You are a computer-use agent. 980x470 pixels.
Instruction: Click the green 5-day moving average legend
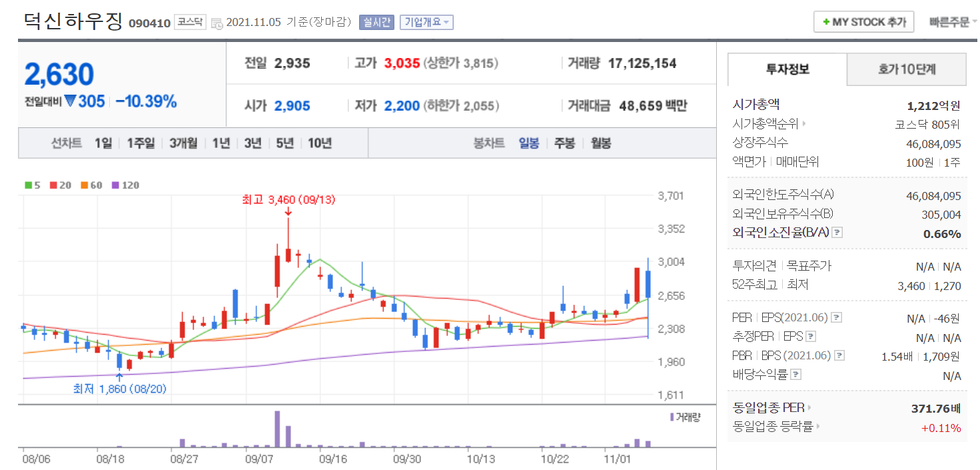(31, 185)
